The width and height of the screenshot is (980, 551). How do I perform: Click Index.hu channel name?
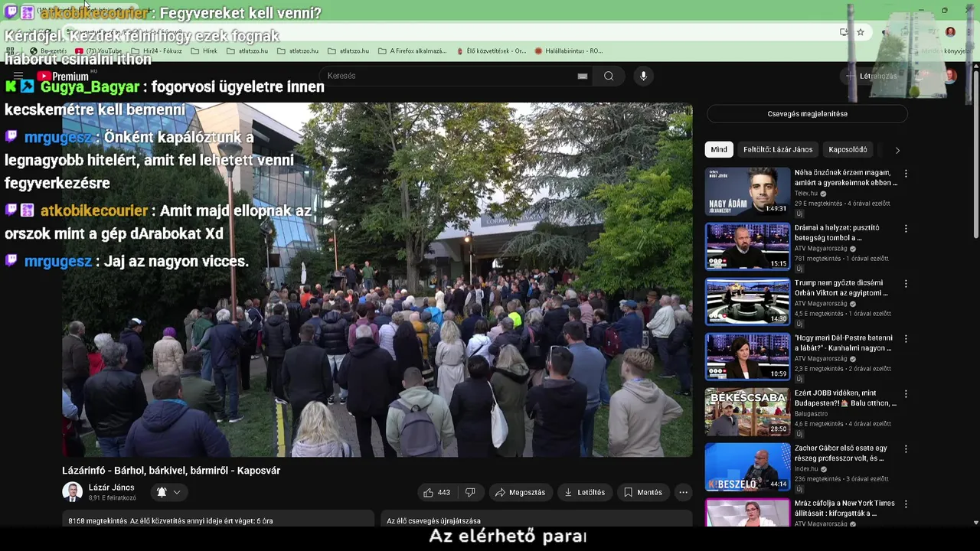(x=806, y=469)
